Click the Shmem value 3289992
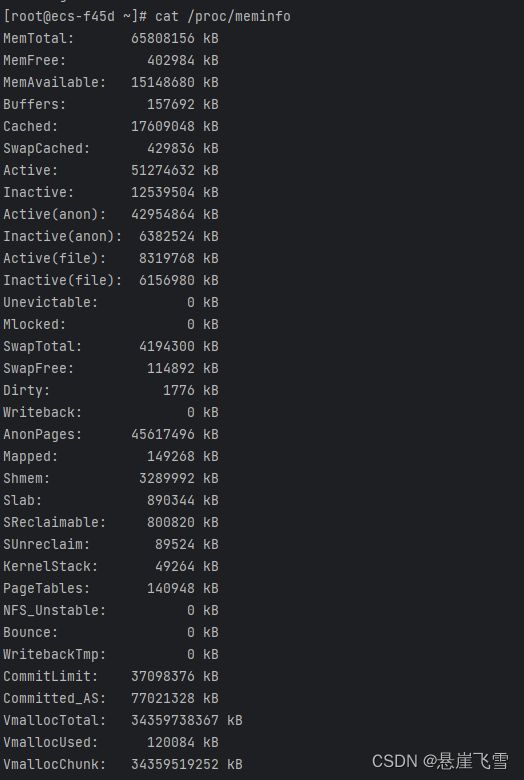Screen dimensions: 524x780 [167, 478]
